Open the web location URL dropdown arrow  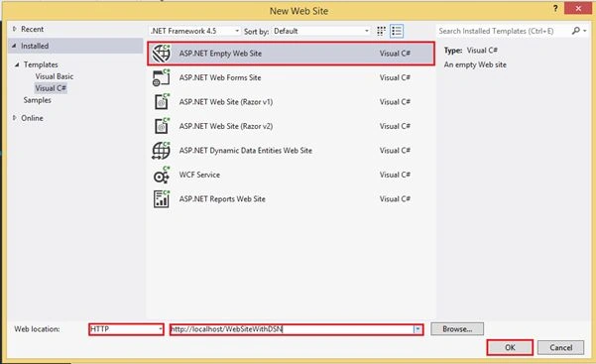click(x=417, y=329)
